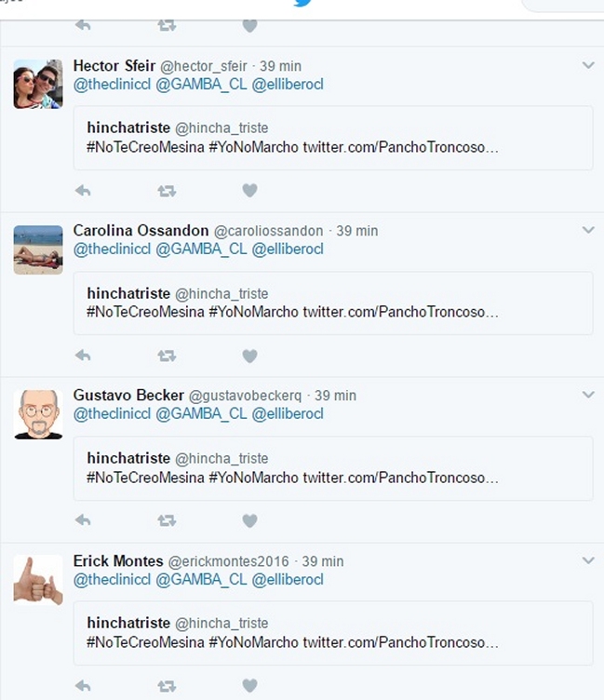Open Hector Sfeir's profile picture
The width and height of the screenshot is (604, 700).
(x=38, y=85)
